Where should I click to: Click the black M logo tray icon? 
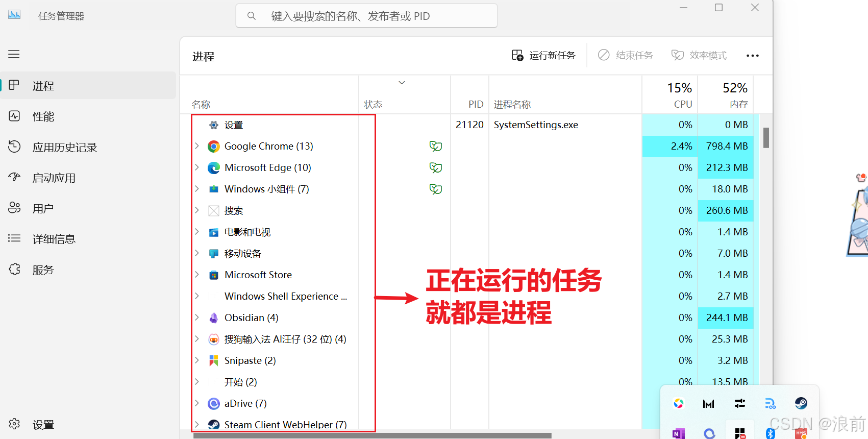(x=709, y=404)
